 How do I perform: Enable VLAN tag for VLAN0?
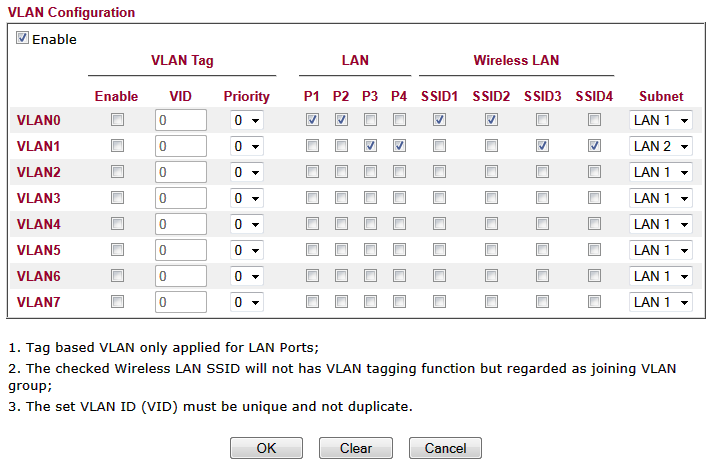coord(117,120)
